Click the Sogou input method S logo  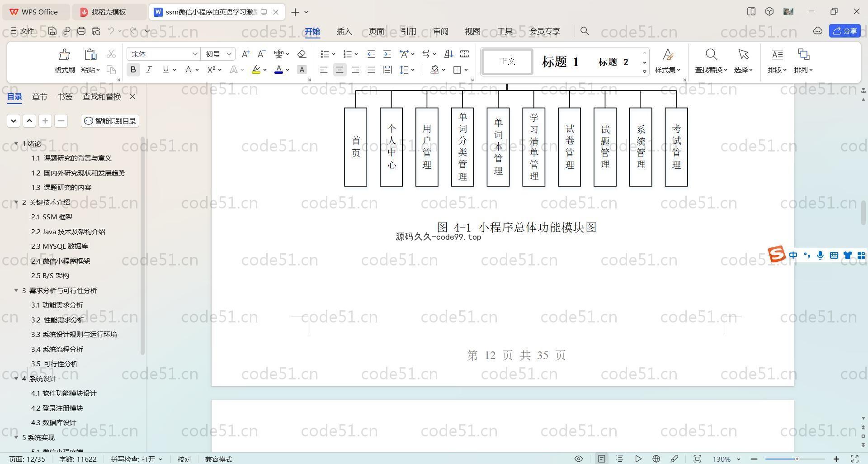tap(777, 254)
